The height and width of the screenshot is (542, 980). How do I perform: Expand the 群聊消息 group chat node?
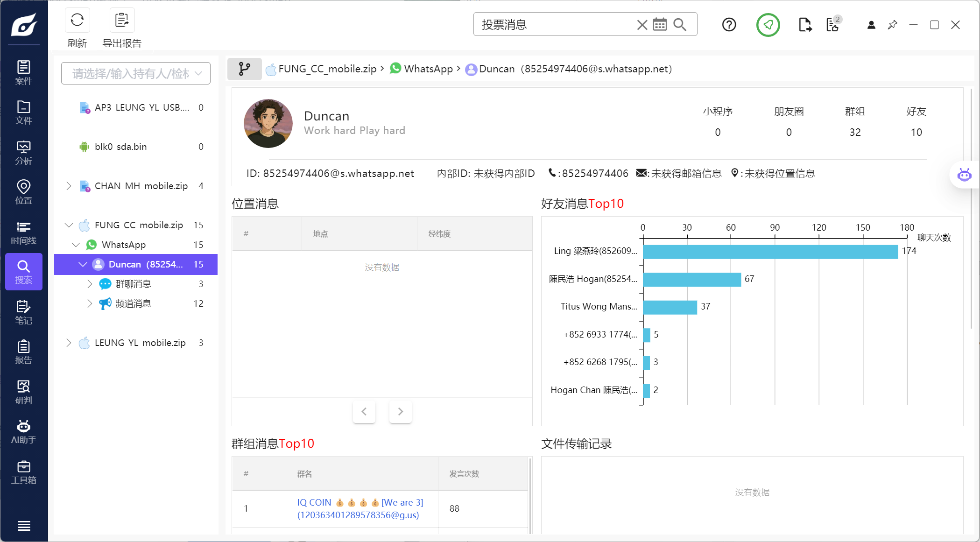tap(90, 284)
